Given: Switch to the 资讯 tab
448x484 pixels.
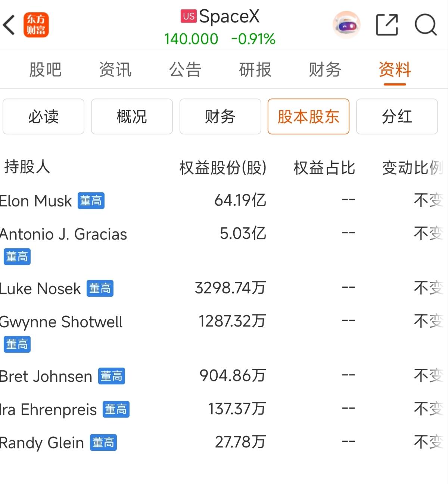Looking at the screenshot, I should 115,70.
